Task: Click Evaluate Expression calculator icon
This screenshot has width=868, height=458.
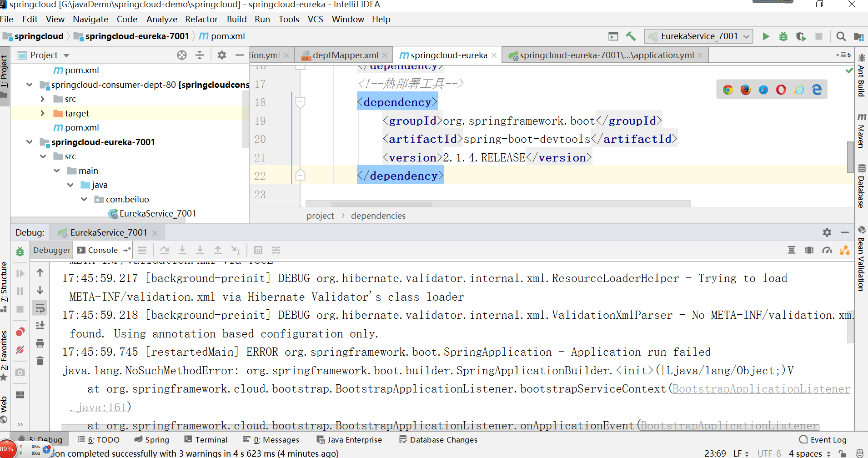Action: 258,250
